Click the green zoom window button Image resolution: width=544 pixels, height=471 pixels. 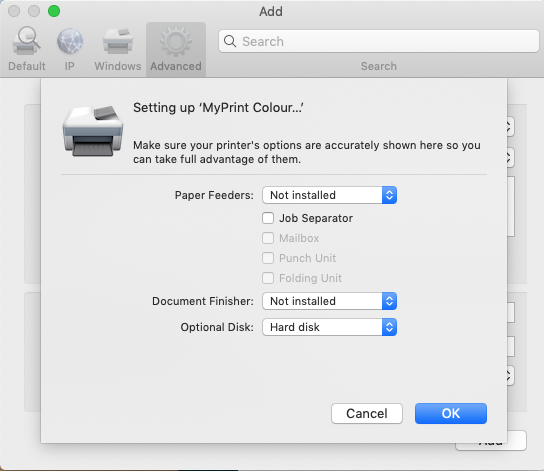pos(54,11)
